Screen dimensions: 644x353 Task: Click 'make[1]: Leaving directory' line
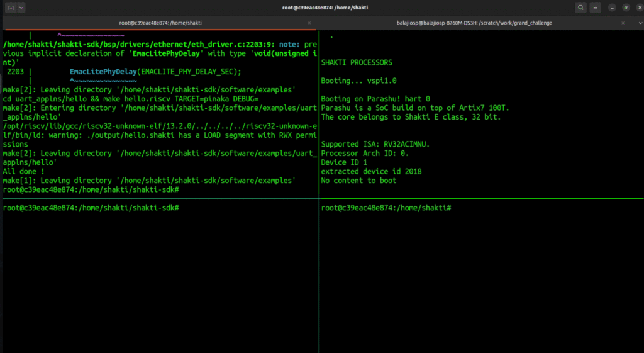149,181
